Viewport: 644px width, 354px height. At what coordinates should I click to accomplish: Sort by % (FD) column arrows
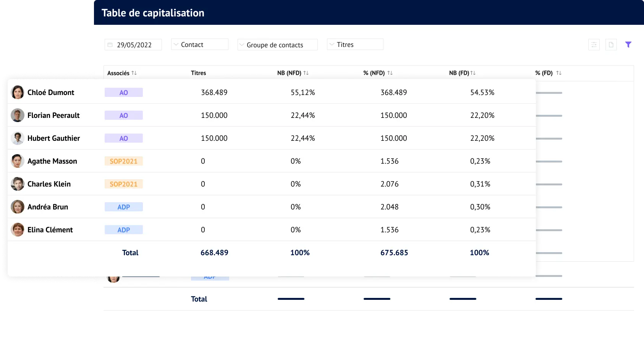[558, 72]
